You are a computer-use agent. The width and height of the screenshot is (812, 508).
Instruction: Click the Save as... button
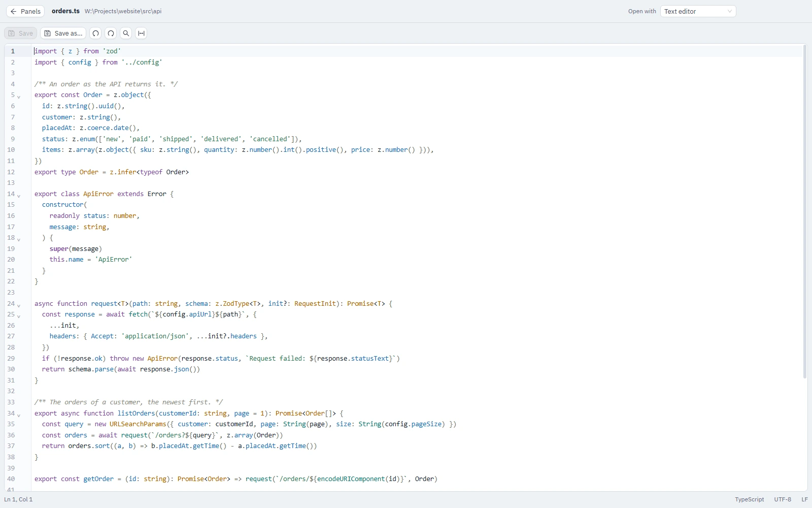(63, 34)
